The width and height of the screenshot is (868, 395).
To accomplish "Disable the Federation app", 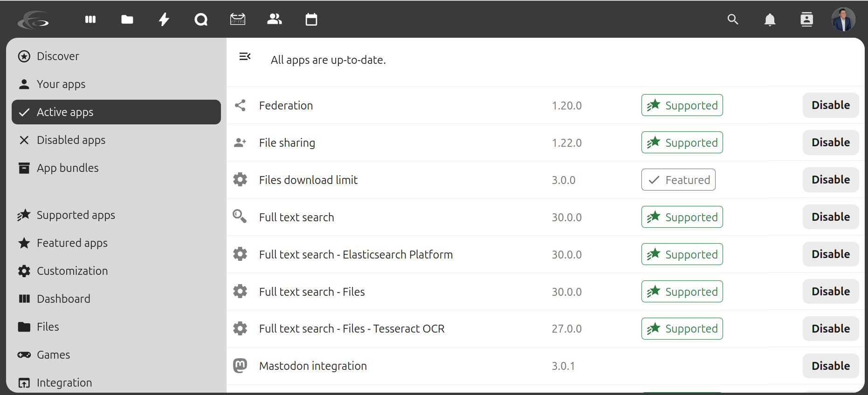I will [831, 105].
